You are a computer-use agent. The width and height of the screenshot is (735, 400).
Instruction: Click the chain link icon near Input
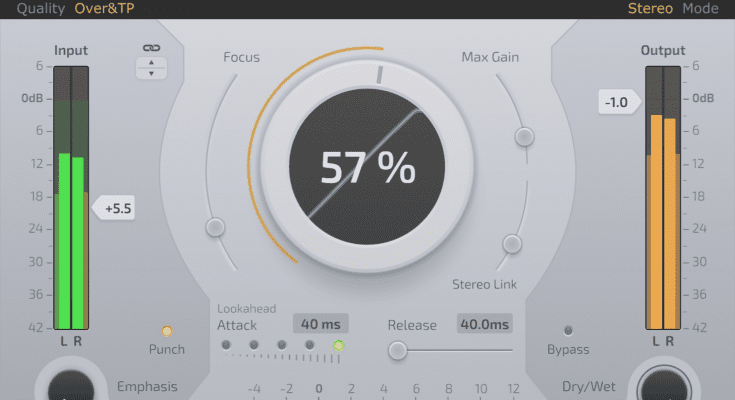click(151, 47)
